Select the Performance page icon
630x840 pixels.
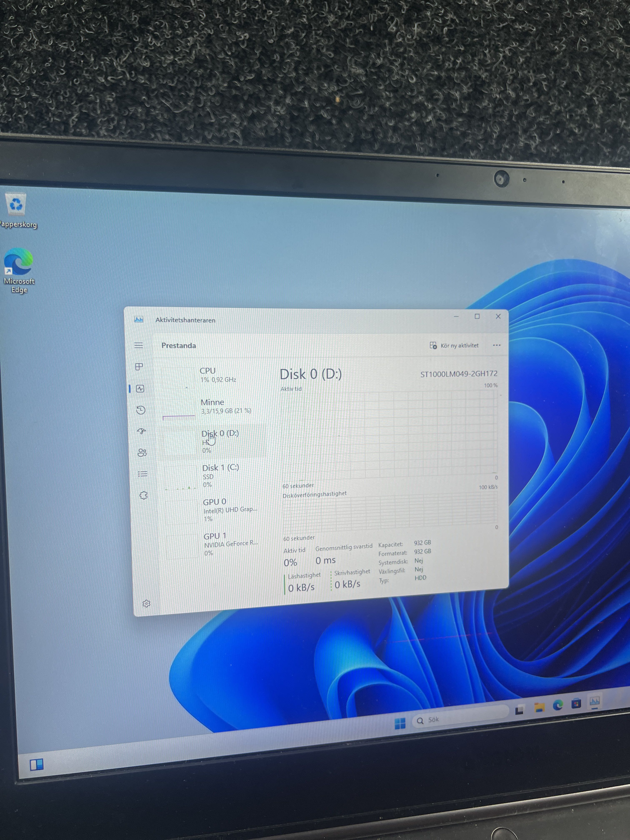point(140,389)
